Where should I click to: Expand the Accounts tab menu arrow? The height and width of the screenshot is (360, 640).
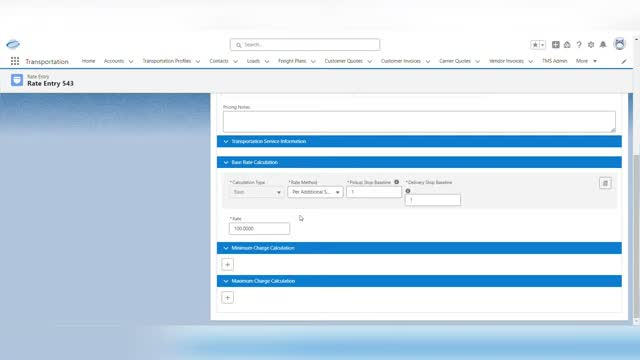click(131, 61)
